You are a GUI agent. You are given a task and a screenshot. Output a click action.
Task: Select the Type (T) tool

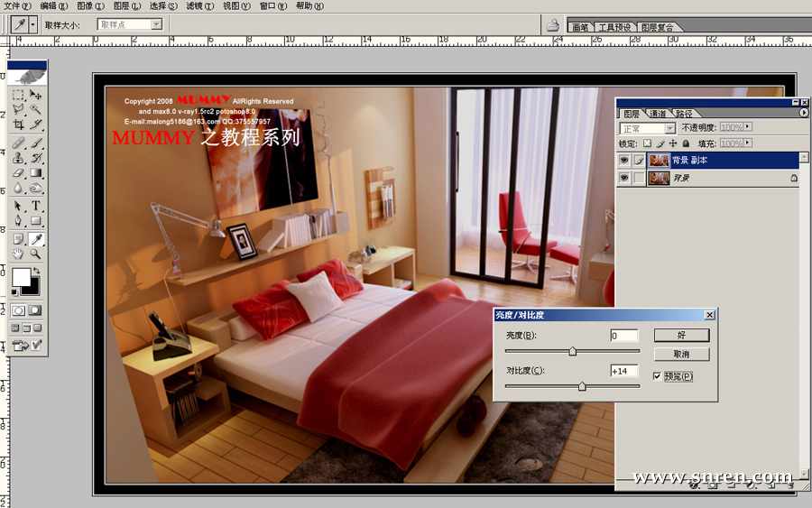pyautogui.click(x=35, y=206)
